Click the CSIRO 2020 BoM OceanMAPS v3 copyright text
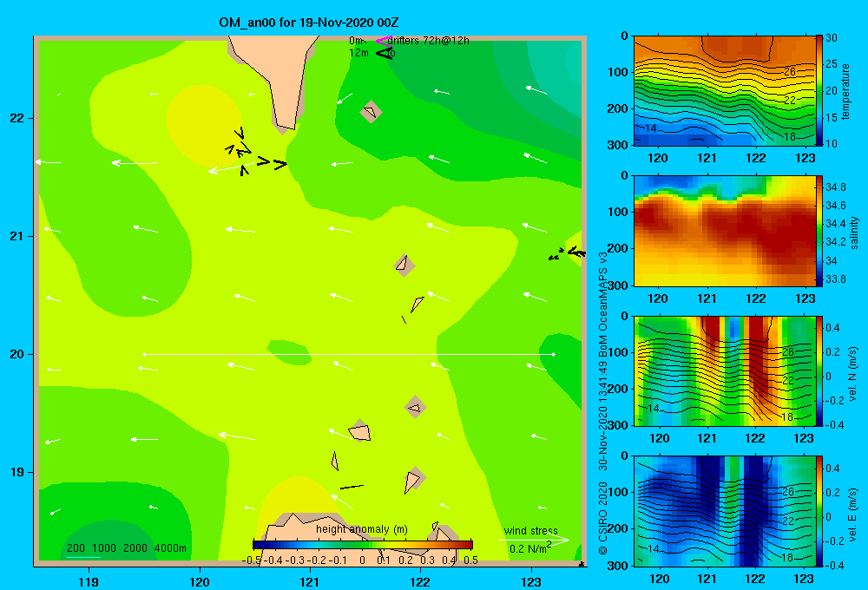The image size is (868, 590). point(602,403)
